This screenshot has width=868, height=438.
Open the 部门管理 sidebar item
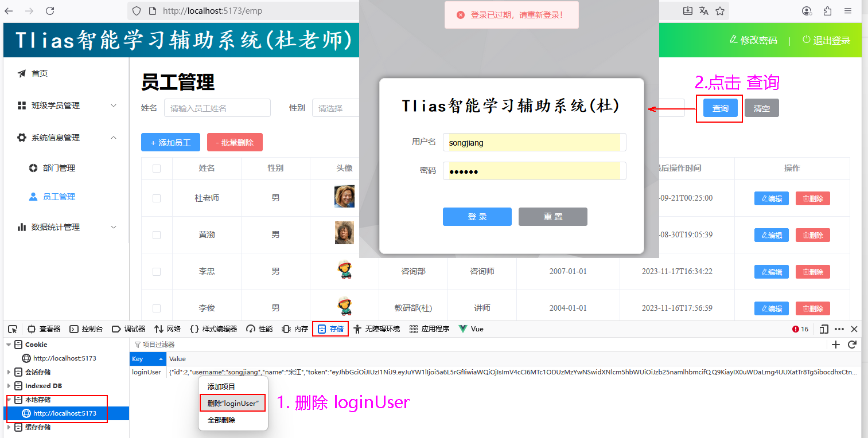coord(59,168)
